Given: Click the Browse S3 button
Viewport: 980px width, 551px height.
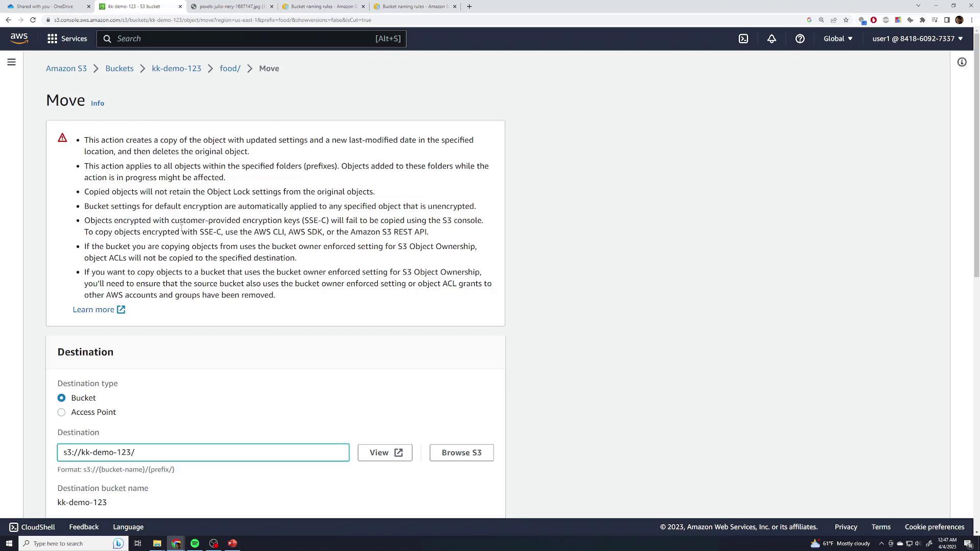Looking at the screenshot, I should [x=461, y=453].
